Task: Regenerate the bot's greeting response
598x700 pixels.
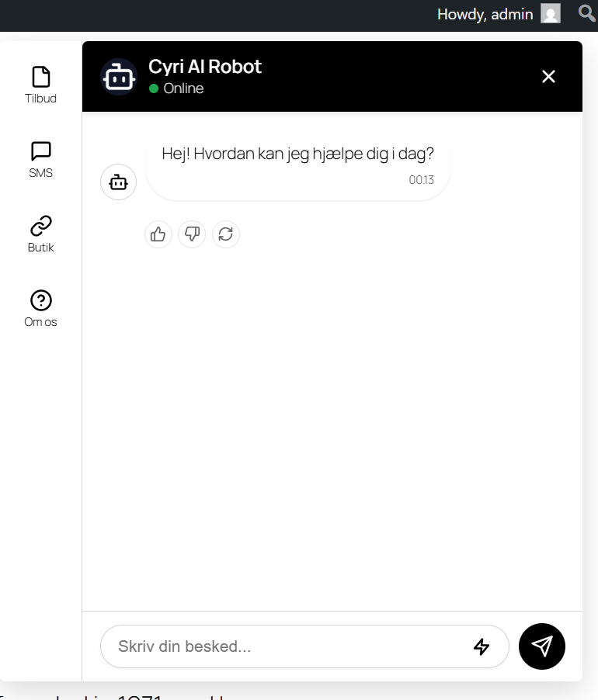Action: point(225,234)
